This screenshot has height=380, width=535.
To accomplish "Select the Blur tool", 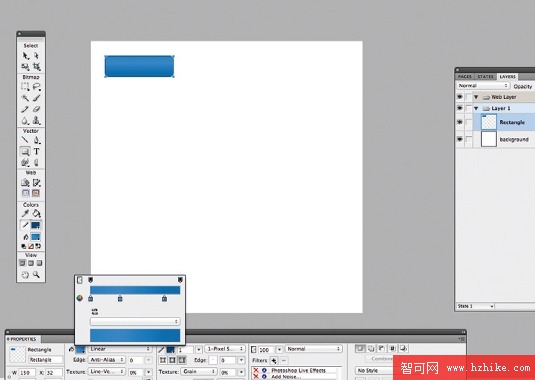I will click(25, 120).
